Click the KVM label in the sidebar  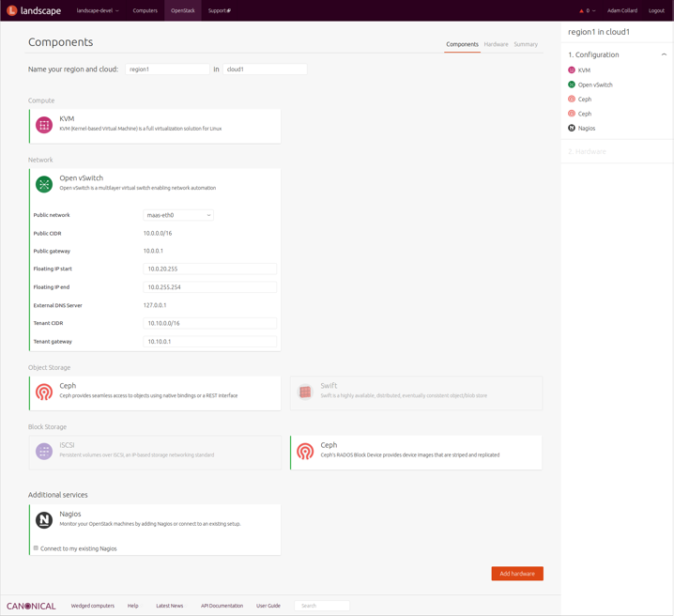pyautogui.click(x=584, y=70)
